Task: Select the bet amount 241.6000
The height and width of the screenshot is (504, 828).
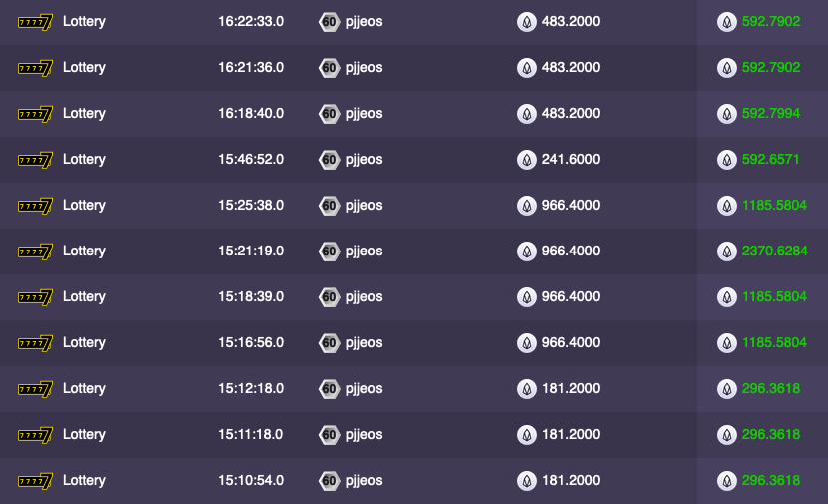Action: click(x=571, y=160)
